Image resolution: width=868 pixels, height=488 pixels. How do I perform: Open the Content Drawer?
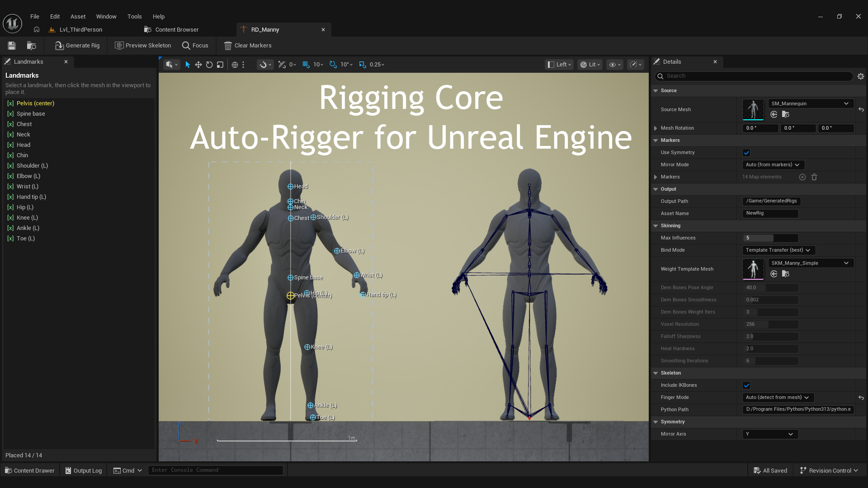[30, 470]
